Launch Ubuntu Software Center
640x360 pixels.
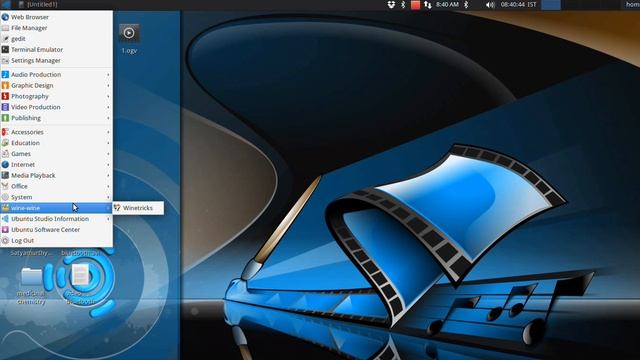[x=56, y=229]
